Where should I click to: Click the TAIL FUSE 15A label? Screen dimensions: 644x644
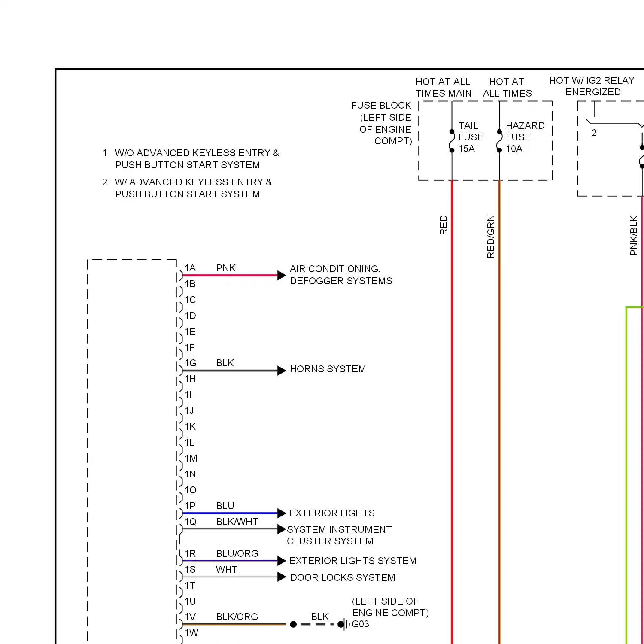471,137
